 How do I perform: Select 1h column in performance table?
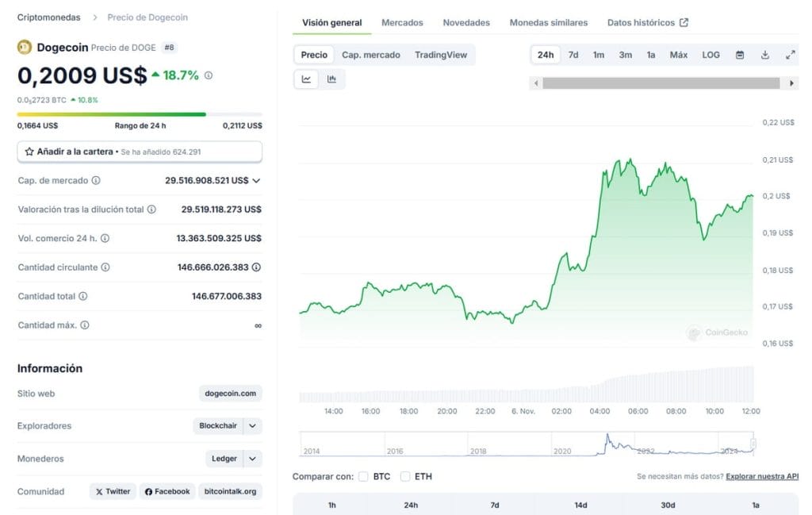coord(332,505)
